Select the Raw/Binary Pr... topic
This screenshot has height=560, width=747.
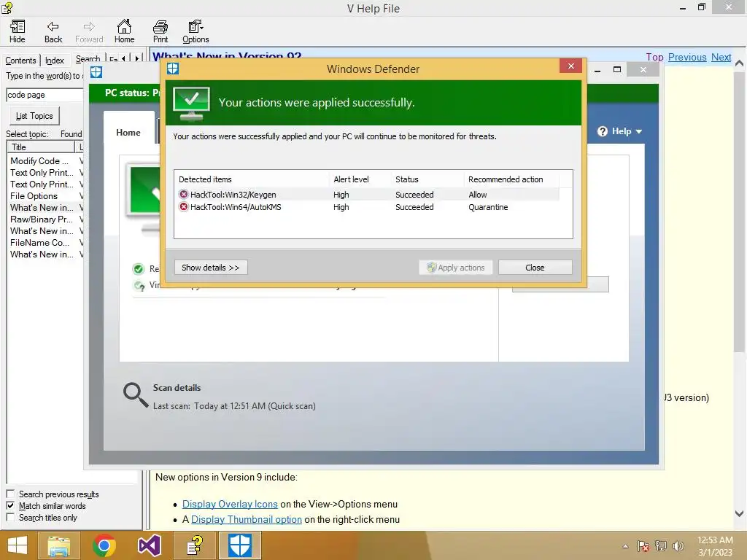point(42,219)
